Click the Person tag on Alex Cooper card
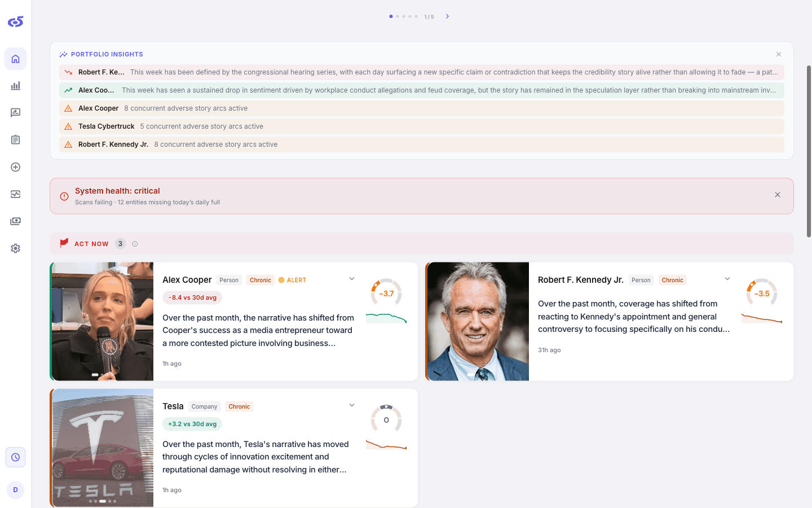 [x=229, y=280]
